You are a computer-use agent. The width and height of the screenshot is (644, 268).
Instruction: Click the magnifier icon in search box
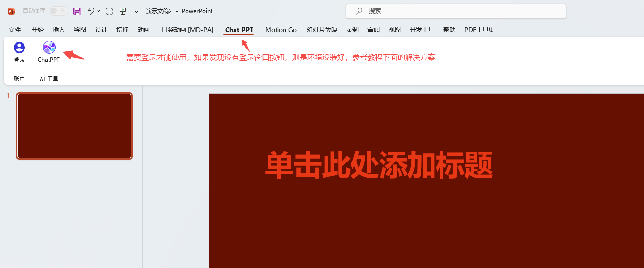click(x=359, y=11)
